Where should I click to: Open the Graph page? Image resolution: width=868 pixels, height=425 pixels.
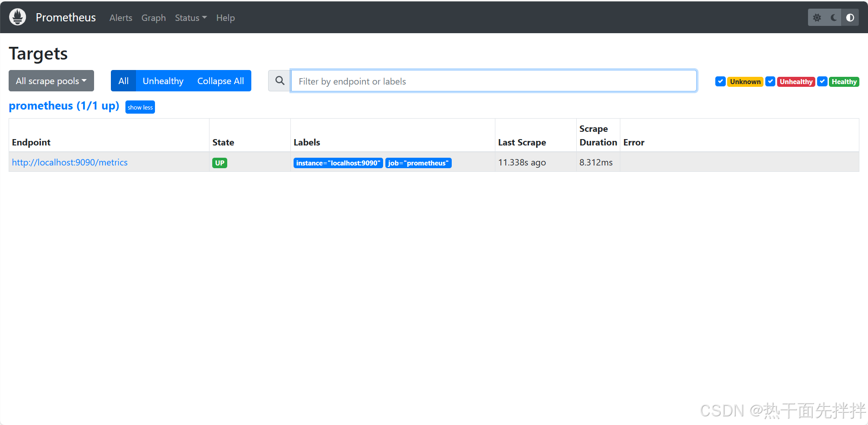(154, 18)
